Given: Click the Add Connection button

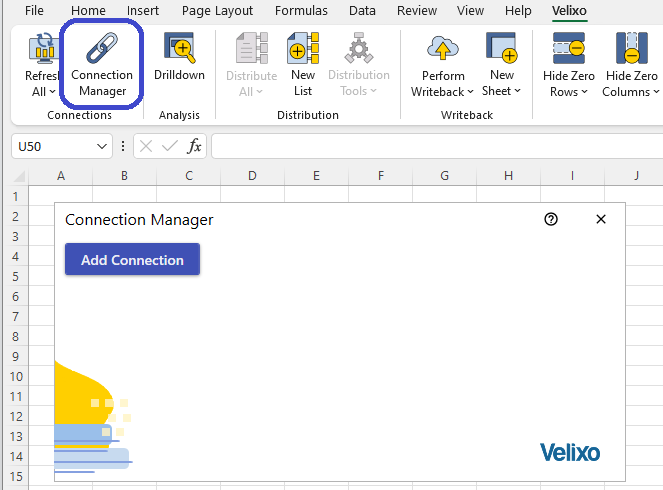Looking at the screenshot, I should pos(132,259).
